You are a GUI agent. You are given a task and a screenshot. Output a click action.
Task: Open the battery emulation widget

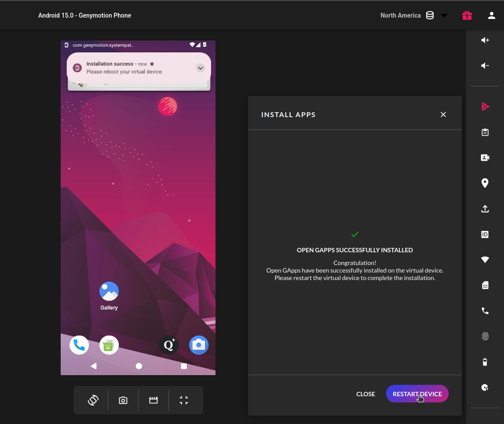pyautogui.click(x=485, y=362)
